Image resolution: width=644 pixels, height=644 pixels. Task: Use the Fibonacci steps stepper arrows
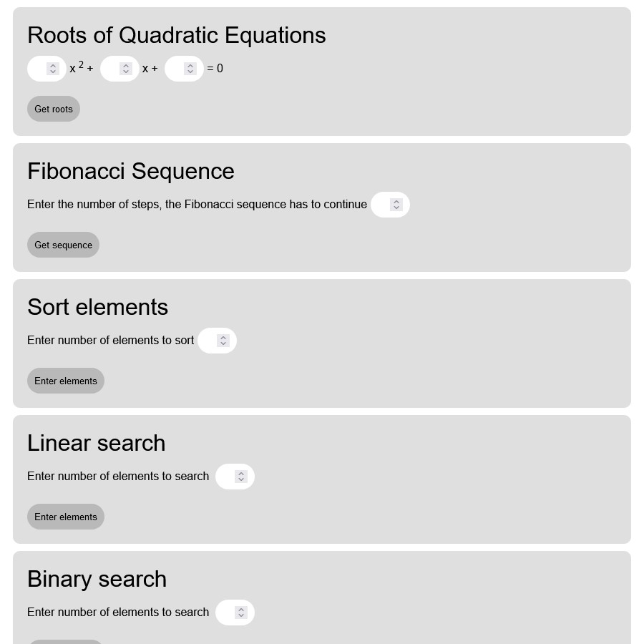coord(396,205)
